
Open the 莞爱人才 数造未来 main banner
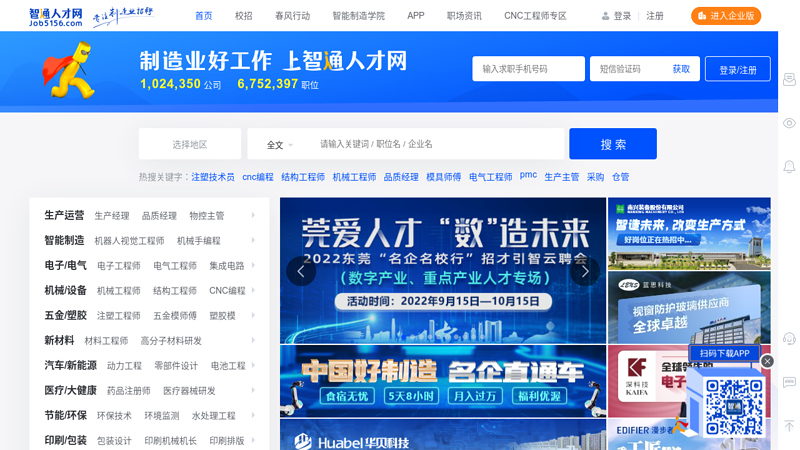(x=443, y=270)
